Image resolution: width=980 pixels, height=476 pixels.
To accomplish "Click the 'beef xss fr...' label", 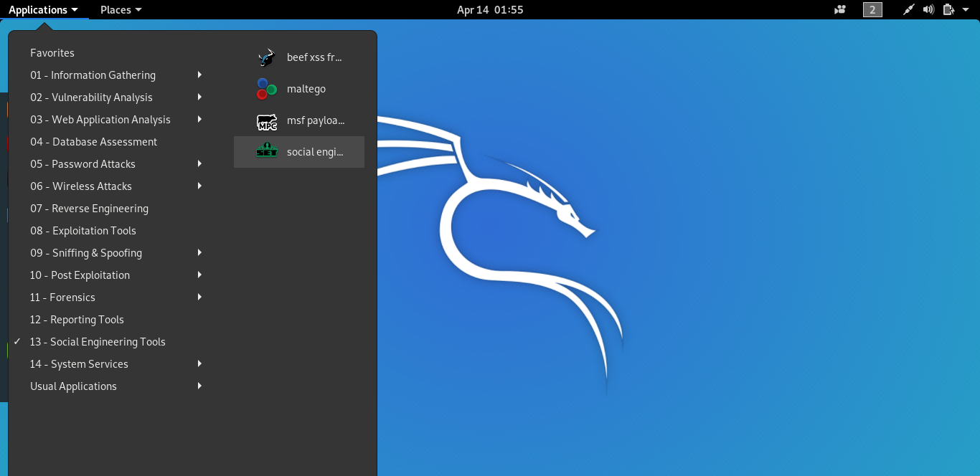I will pyautogui.click(x=314, y=57).
